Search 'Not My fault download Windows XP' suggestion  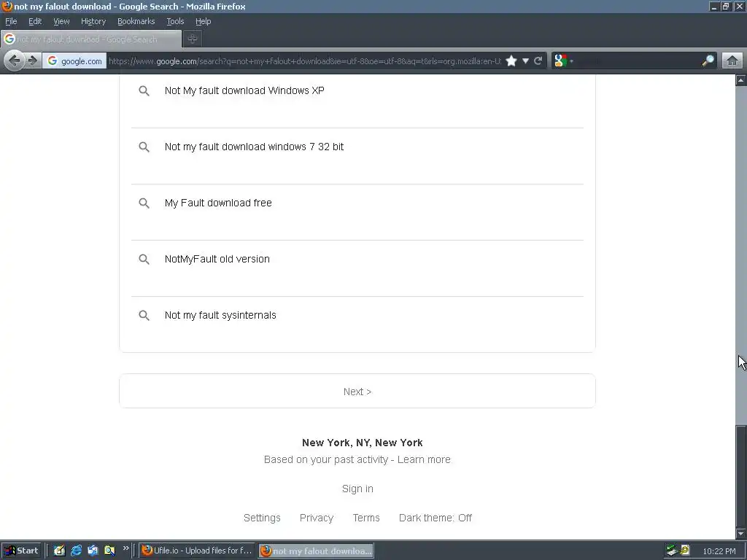244,90
